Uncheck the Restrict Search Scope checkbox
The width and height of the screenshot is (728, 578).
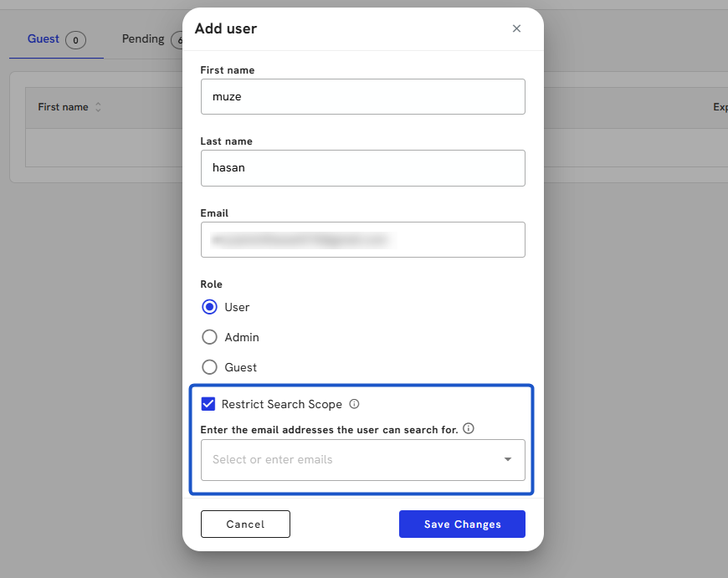[208, 404]
